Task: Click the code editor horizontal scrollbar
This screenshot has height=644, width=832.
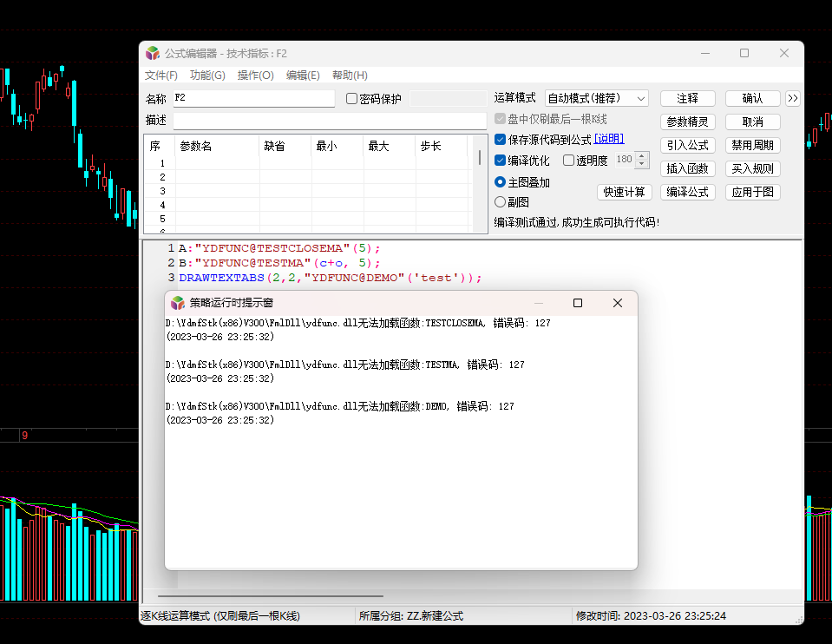Action: (x=270, y=596)
